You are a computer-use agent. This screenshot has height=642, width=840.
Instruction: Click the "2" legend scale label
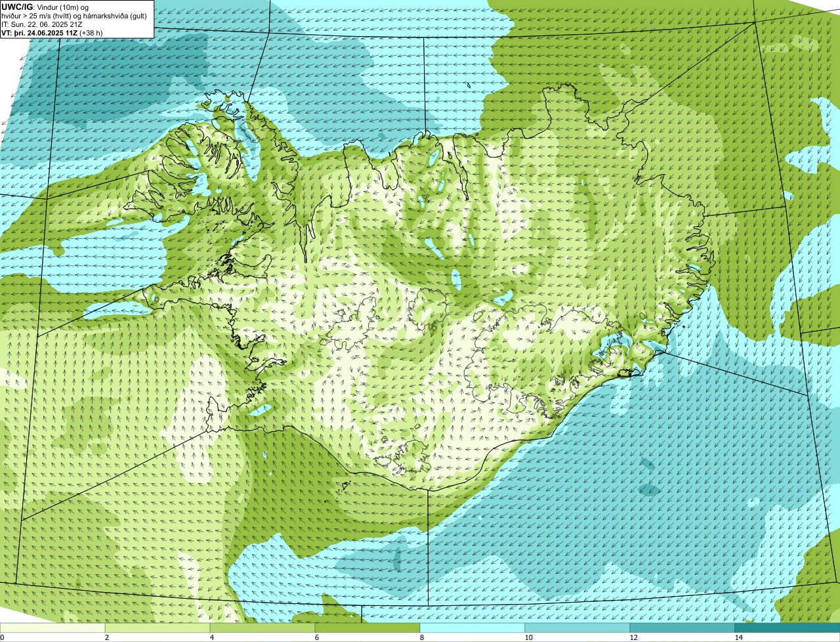click(106, 637)
